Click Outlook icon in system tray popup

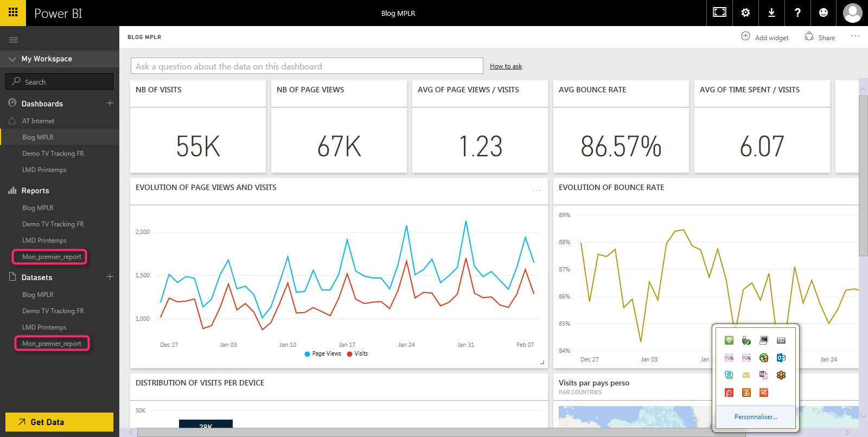[781, 358]
